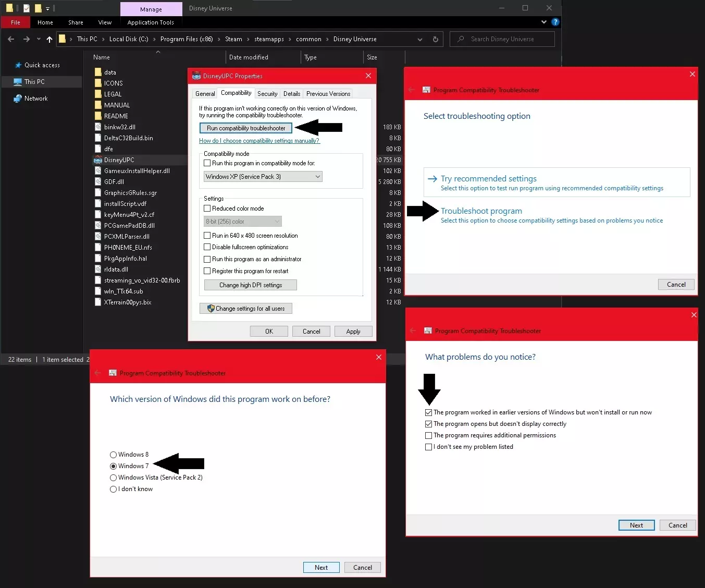705x588 pixels.
Task: Check Run in 640 x 480 screen resolution
Action: coord(207,236)
